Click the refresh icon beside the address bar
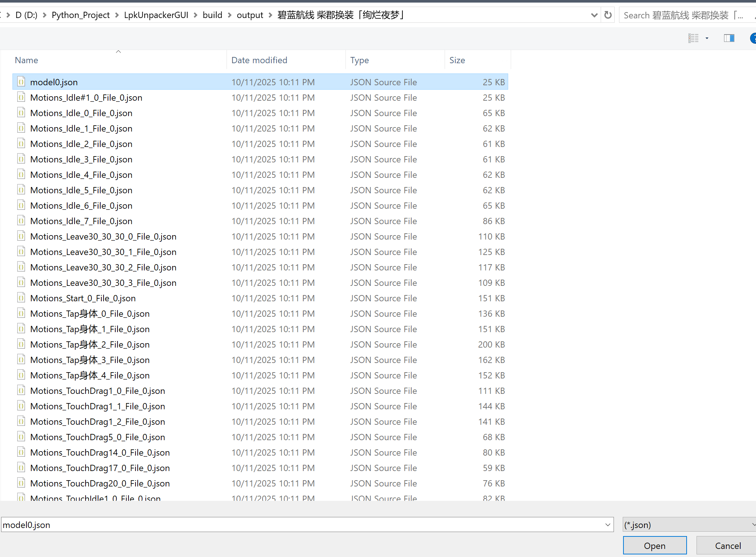This screenshot has width=756, height=557. [608, 15]
